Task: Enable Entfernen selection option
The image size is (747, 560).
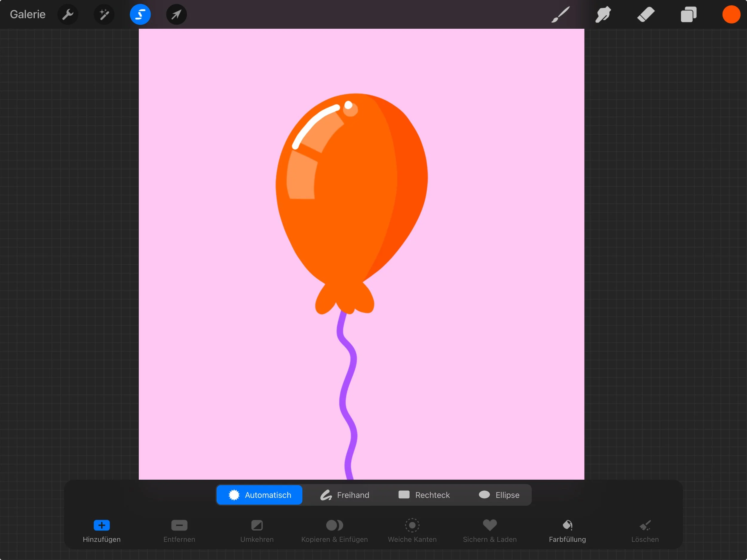Action: click(179, 530)
